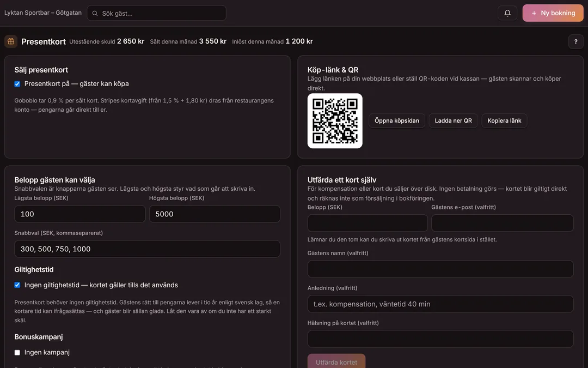Enable the Ingen kampanj checkbox
588x368 pixels.
[x=17, y=352]
